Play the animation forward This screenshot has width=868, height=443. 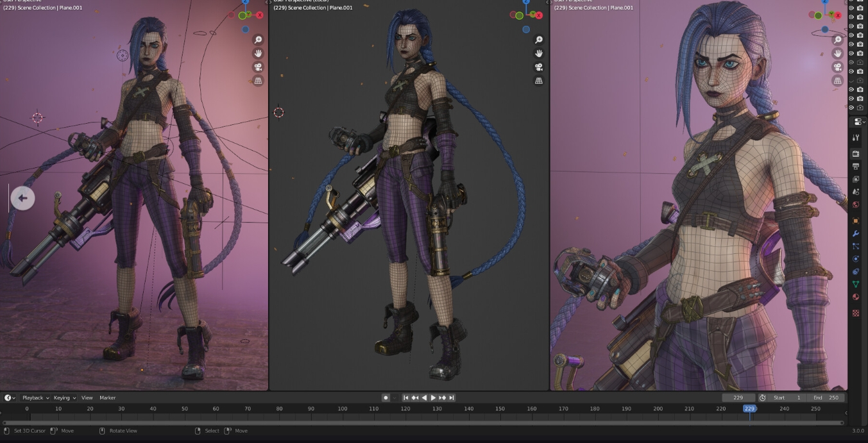[x=433, y=397]
